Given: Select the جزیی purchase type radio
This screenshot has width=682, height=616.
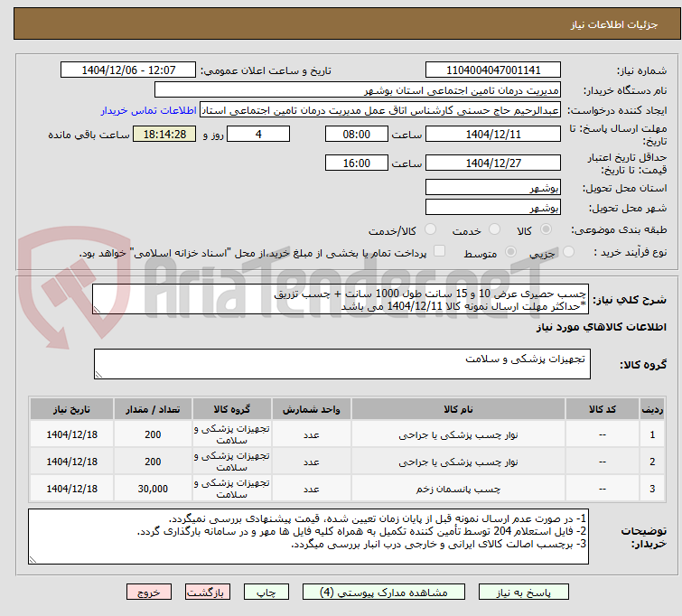Looking at the screenshot, I should (x=568, y=251).
